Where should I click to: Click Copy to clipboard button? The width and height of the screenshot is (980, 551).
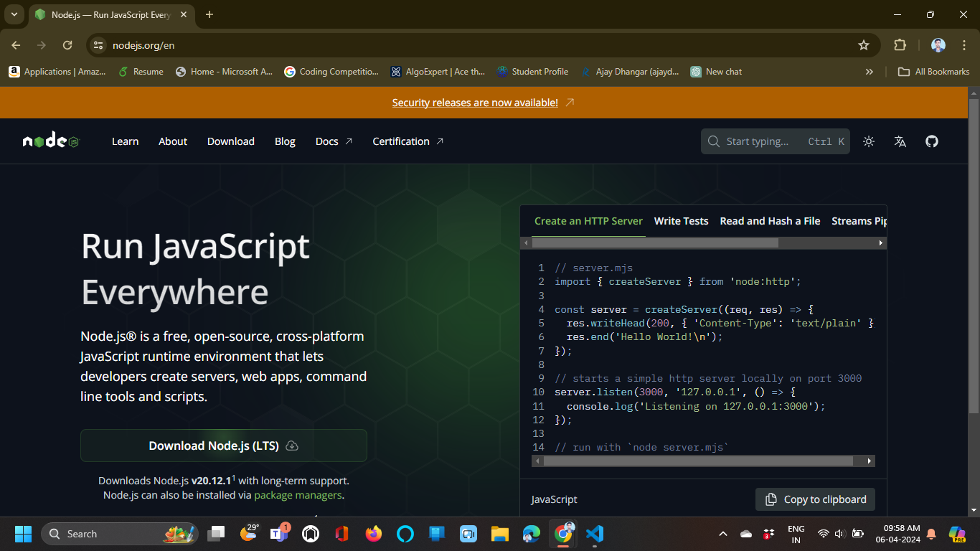pos(815,499)
